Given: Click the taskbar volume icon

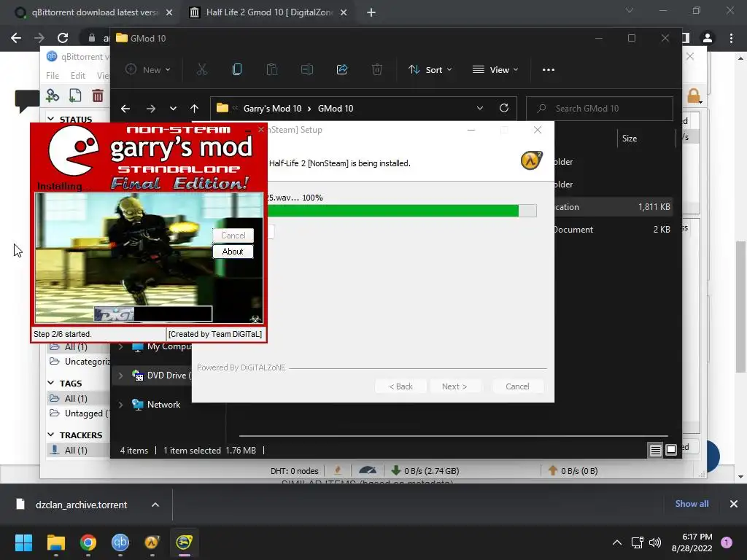Looking at the screenshot, I should 655,542.
